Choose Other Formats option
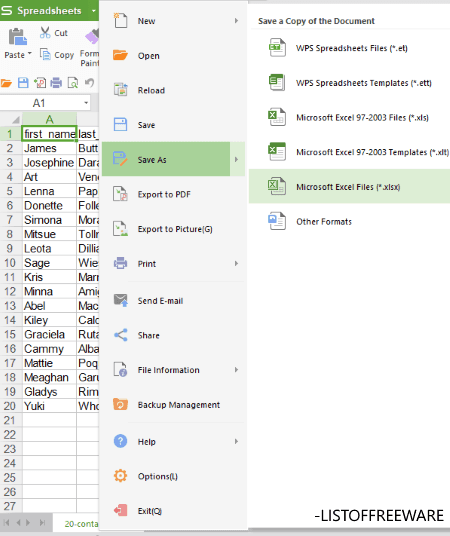Screen dimensions: 450x536 click(349, 222)
